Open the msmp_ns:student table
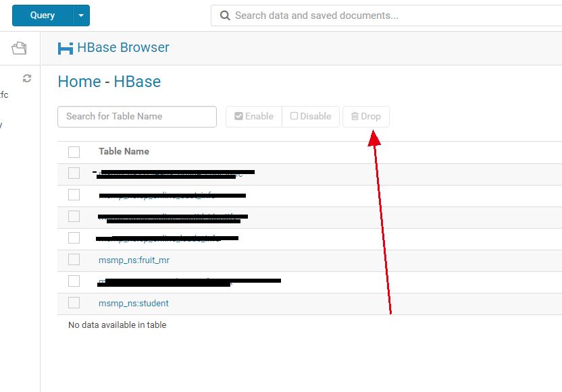The height and width of the screenshot is (392, 562). click(133, 303)
